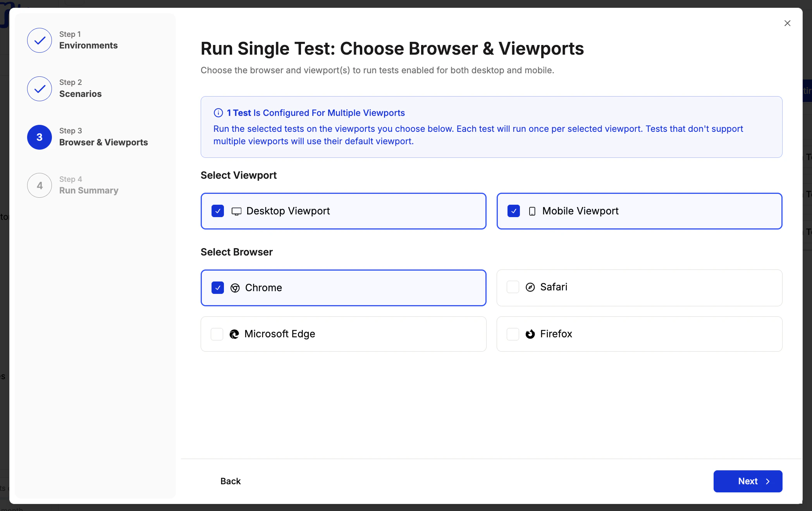Uncheck the Chrome browser checkbox
This screenshot has height=511, width=812.
pyautogui.click(x=218, y=288)
